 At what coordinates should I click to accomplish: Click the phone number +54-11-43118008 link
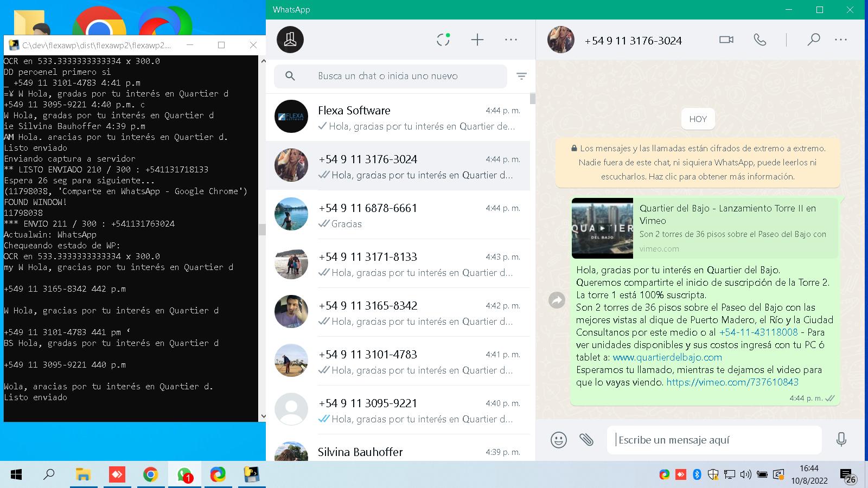[758, 332]
